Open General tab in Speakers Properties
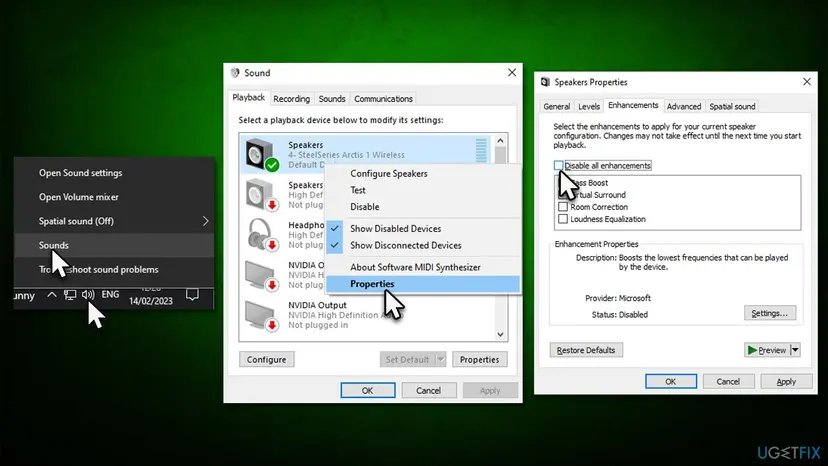The height and width of the screenshot is (466, 828). 557,106
